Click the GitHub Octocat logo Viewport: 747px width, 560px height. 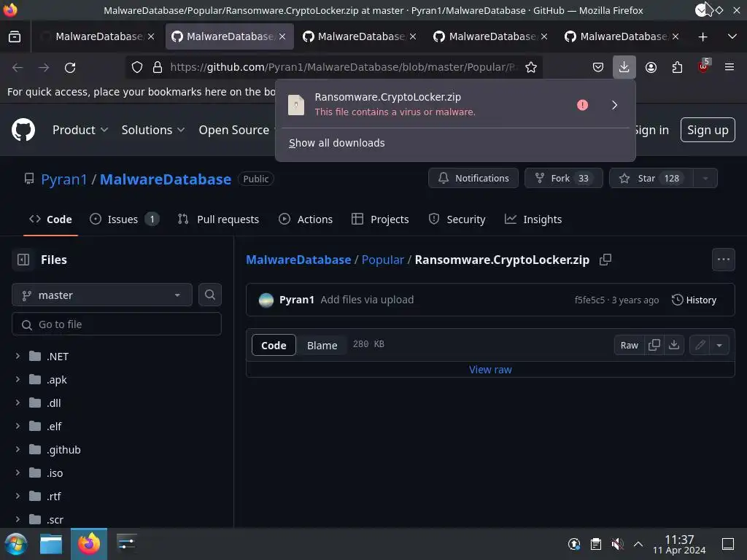(23, 130)
